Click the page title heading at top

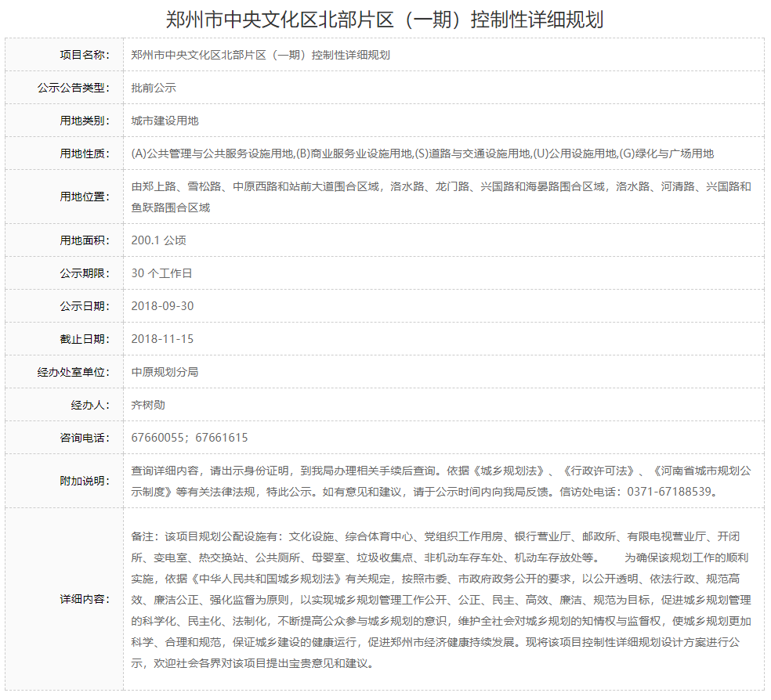point(385,20)
